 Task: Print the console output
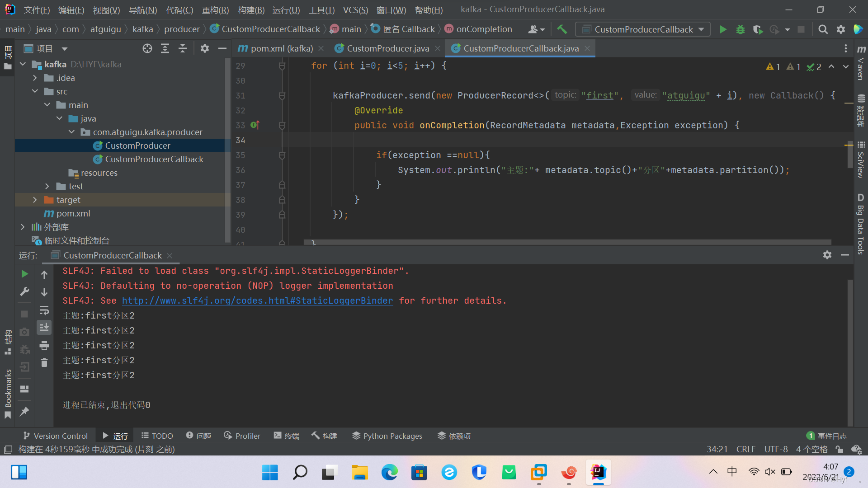point(44,346)
